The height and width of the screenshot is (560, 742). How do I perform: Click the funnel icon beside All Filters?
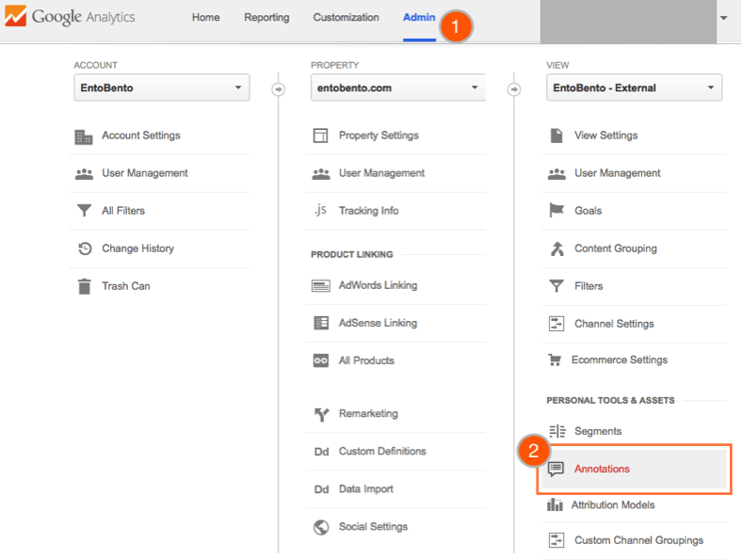[84, 210]
